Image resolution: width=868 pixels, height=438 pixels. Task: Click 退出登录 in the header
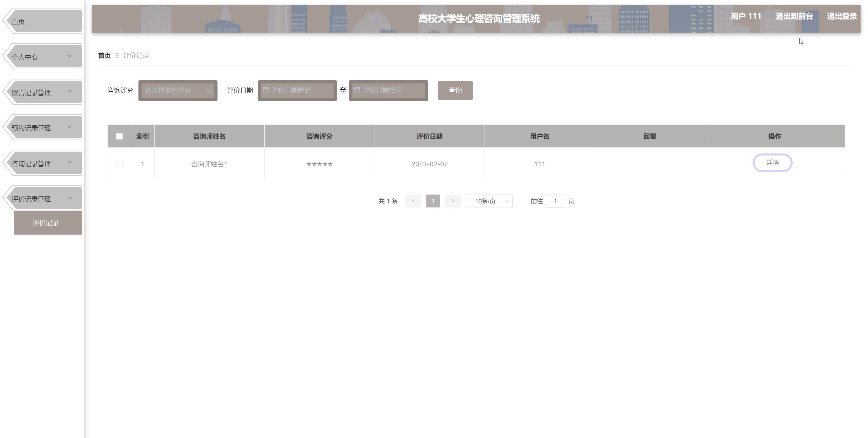coord(842,16)
